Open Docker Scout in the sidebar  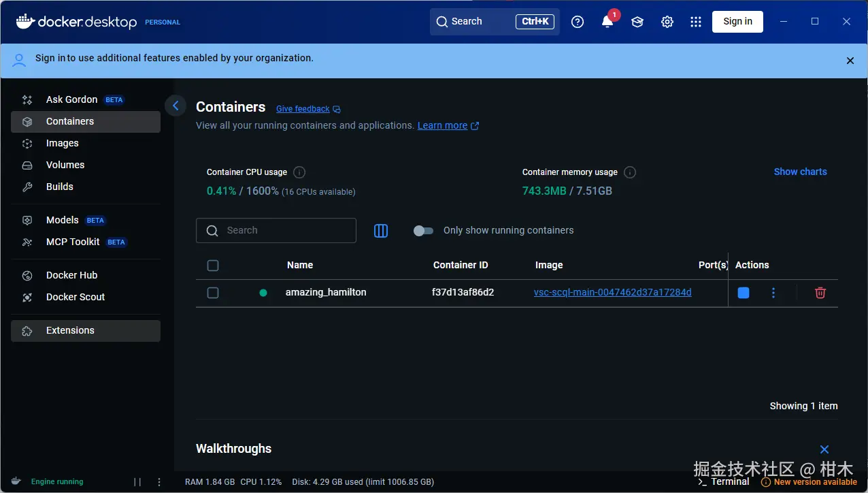tap(86, 297)
